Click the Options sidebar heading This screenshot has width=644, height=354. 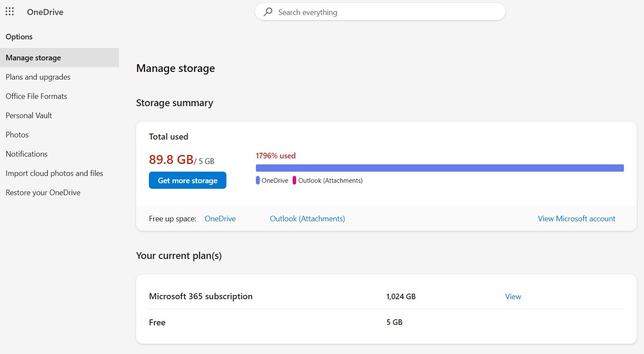pos(19,37)
